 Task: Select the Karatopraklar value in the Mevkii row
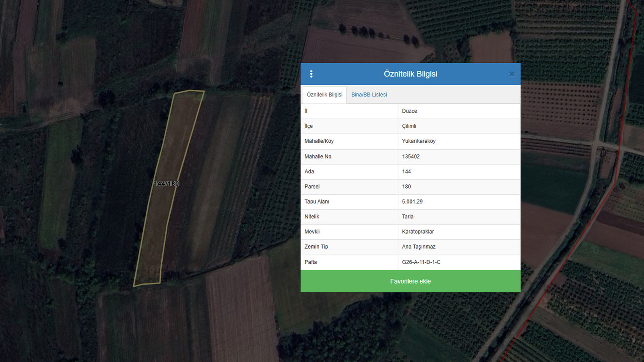click(418, 232)
